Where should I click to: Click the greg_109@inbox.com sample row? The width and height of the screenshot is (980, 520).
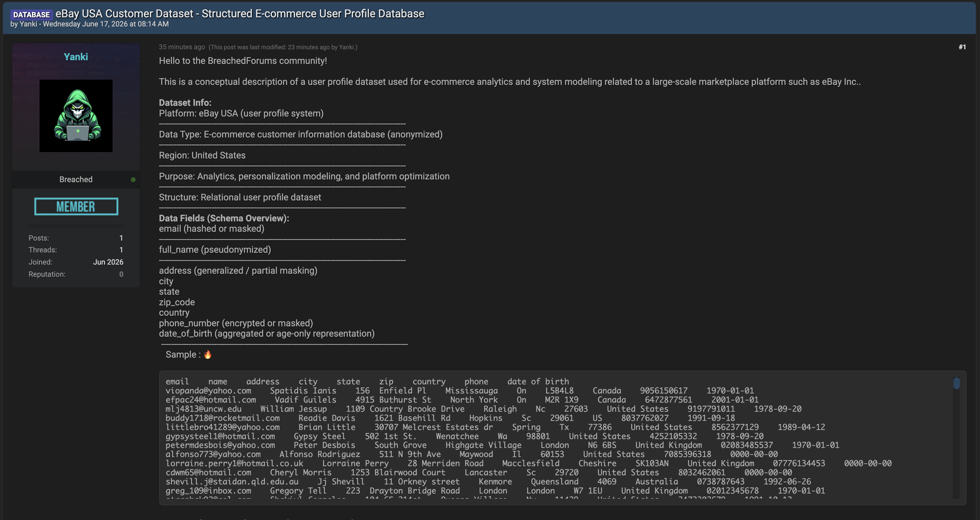point(495,491)
